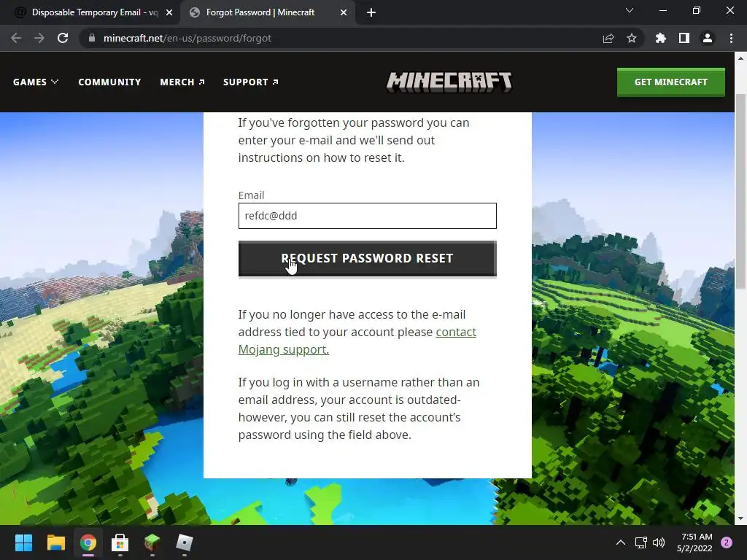Open a new browser tab

click(371, 13)
